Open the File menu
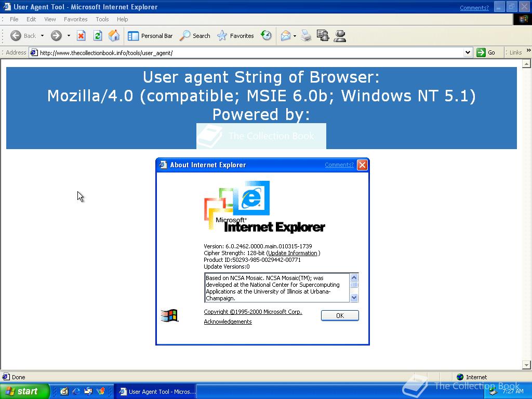532x399 pixels. pos(14,19)
